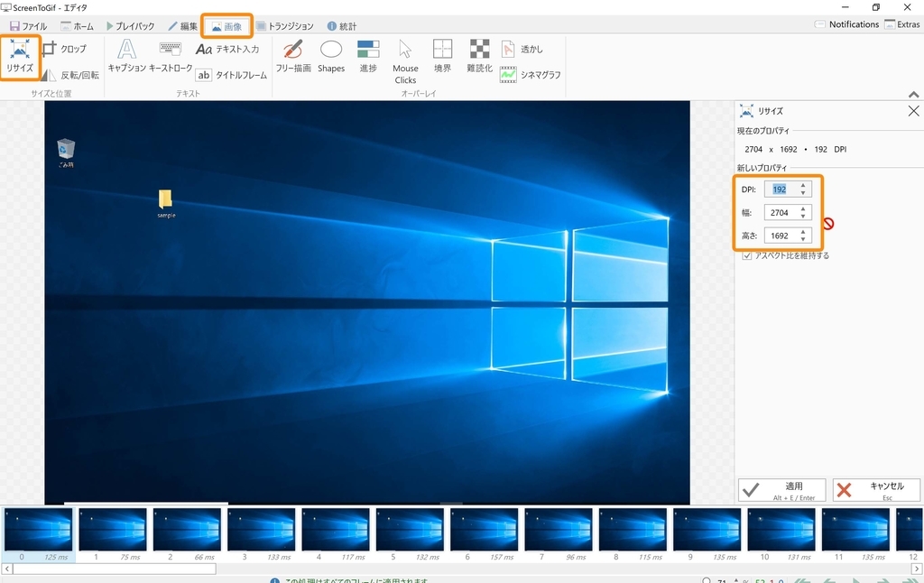Increase DPI with the up arrow
This screenshot has width=924, height=583.
802,186
